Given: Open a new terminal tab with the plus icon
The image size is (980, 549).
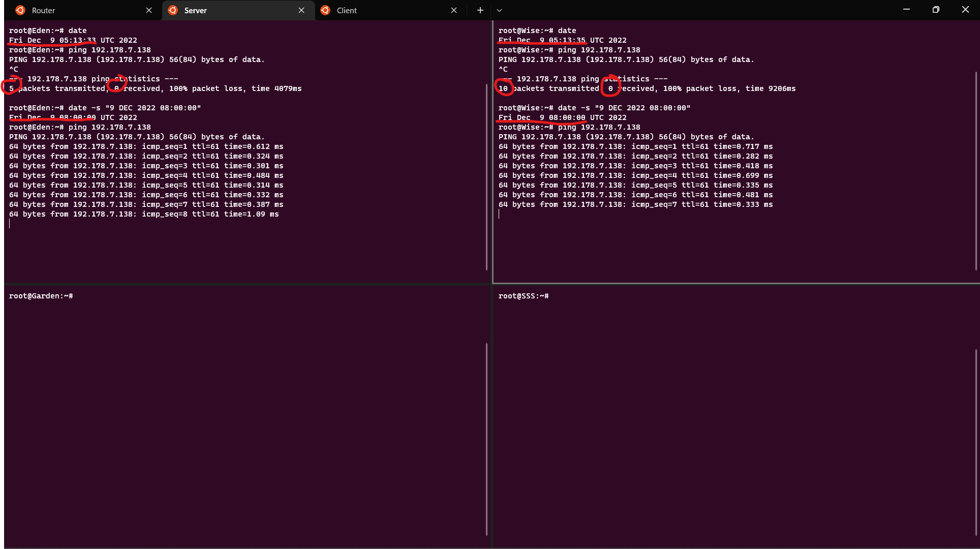Looking at the screenshot, I should pos(479,10).
